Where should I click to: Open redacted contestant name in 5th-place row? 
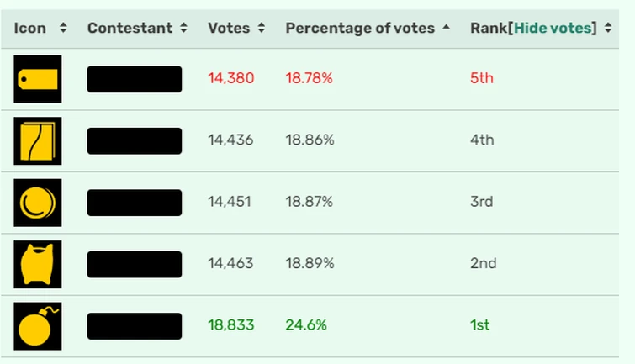coord(135,79)
